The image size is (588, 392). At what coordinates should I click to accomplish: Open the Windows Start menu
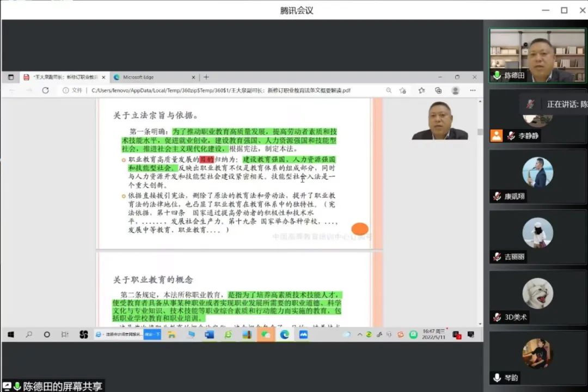(10, 334)
